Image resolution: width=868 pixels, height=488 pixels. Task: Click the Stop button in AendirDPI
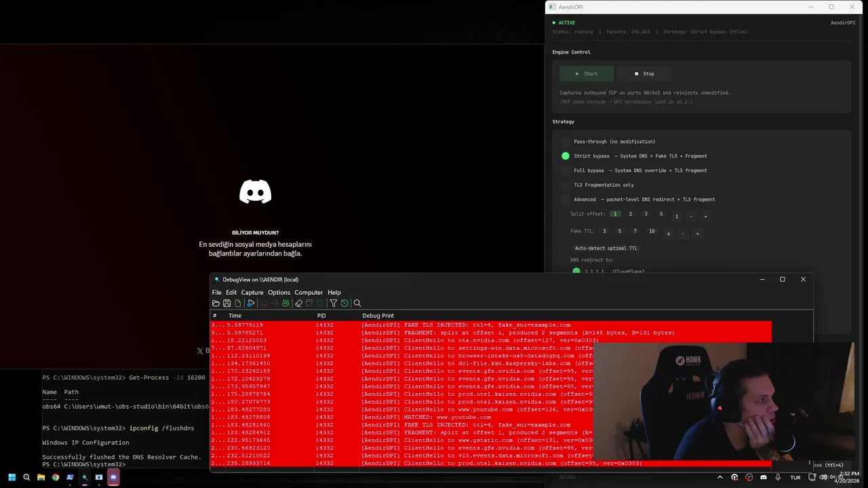pyautogui.click(x=644, y=74)
